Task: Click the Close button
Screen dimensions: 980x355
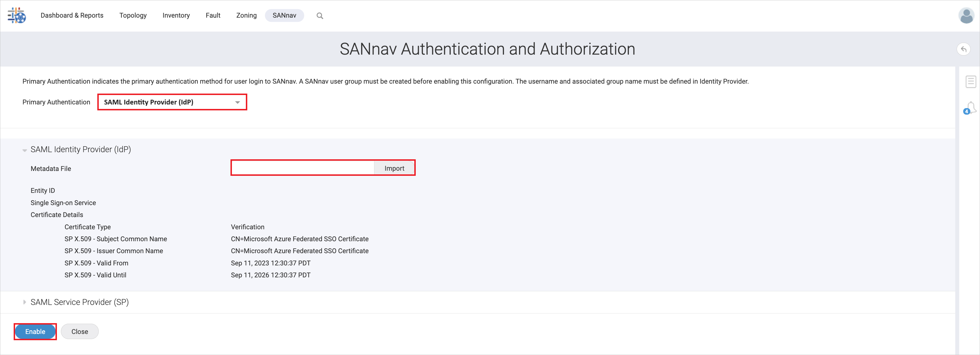Action: click(79, 332)
